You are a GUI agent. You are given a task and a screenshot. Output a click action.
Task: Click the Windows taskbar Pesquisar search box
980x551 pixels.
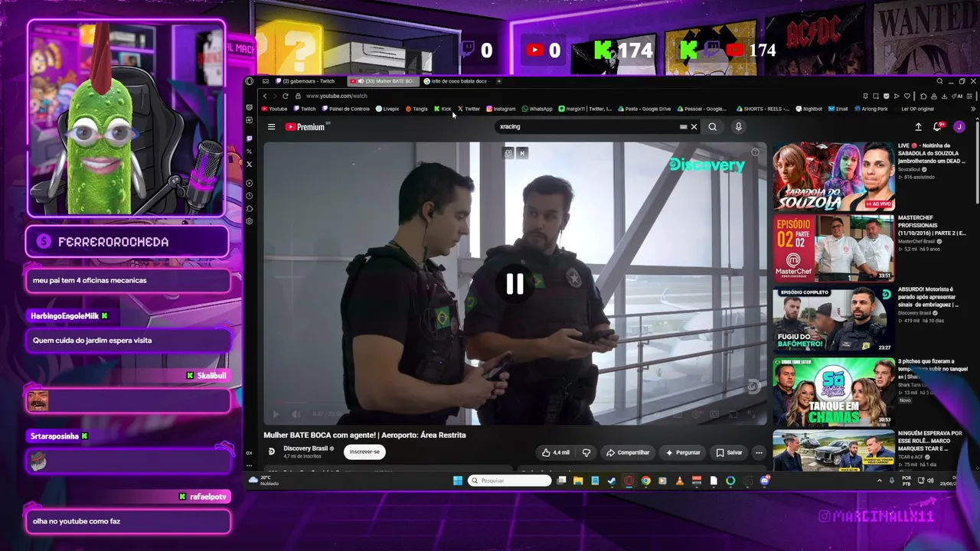coord(510,481)
